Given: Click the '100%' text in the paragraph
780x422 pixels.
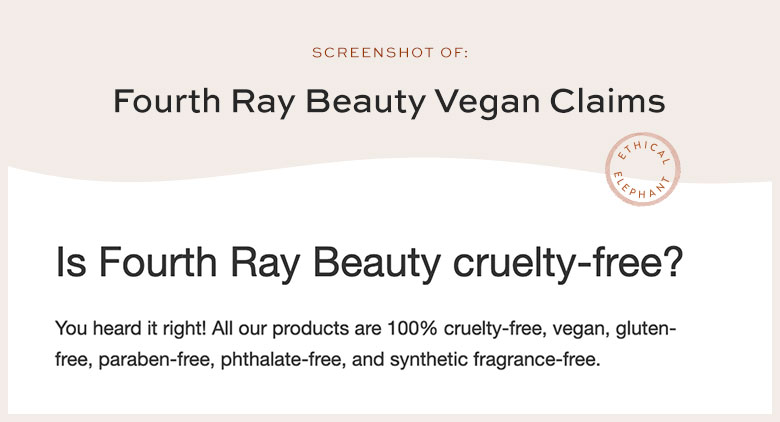Looking at the screenshot, I should pos(412,328).
